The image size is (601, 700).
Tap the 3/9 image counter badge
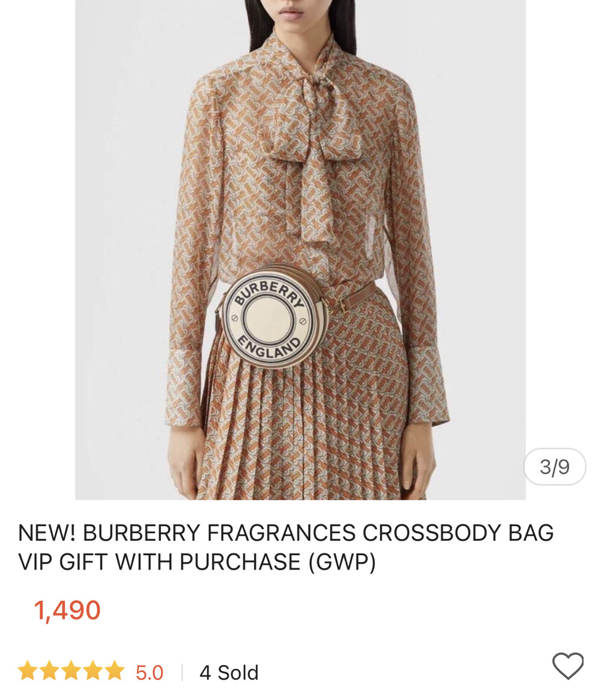coord(555,467)
